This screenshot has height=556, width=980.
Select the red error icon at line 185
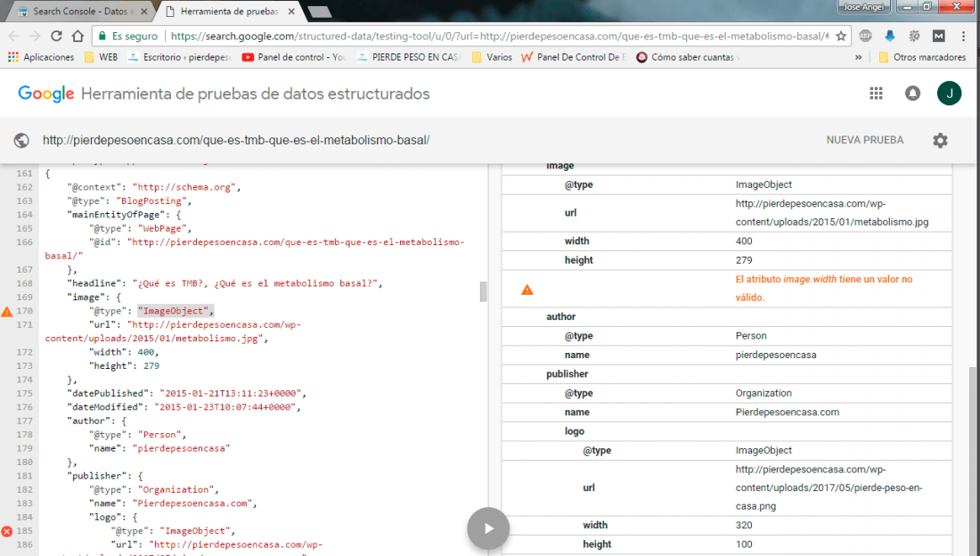tap(7, 532)
